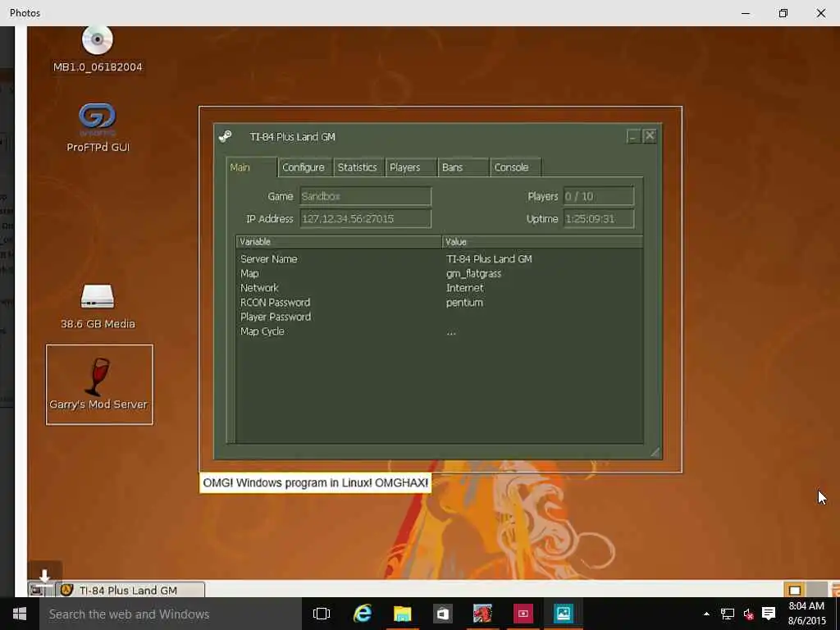Screen dimensions: 840x630
Task: Click the Variable column header
Action: point(339,242)
